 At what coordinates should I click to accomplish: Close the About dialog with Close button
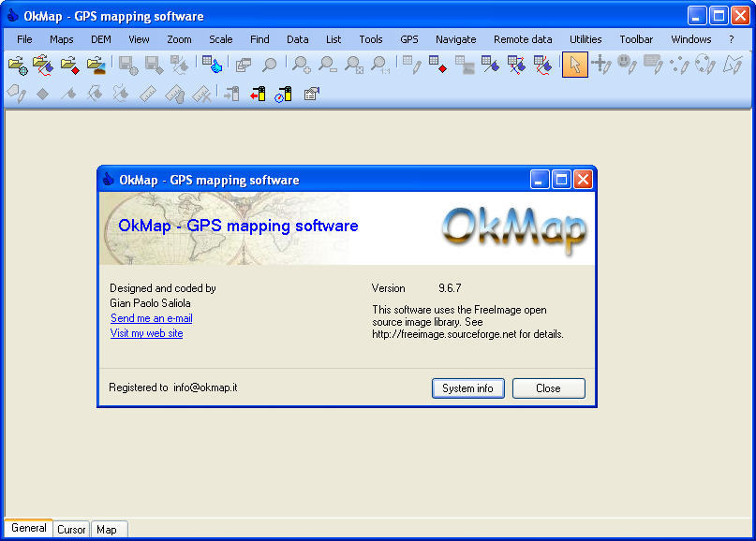[x=548, y=387]
